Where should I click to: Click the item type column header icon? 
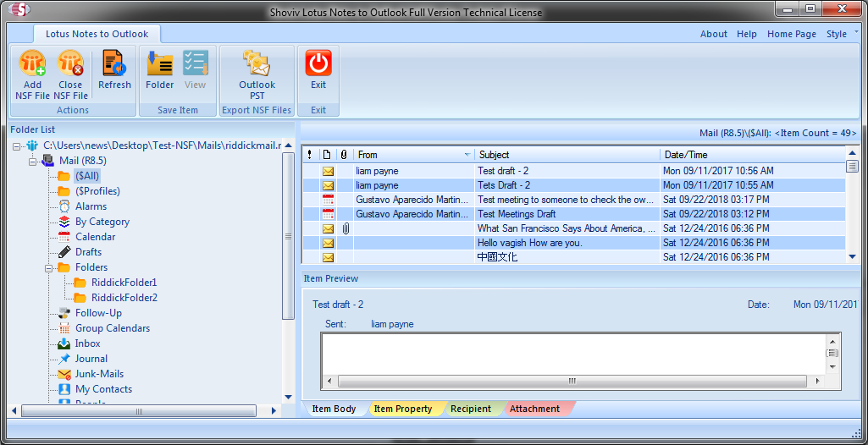coord(327,155)
